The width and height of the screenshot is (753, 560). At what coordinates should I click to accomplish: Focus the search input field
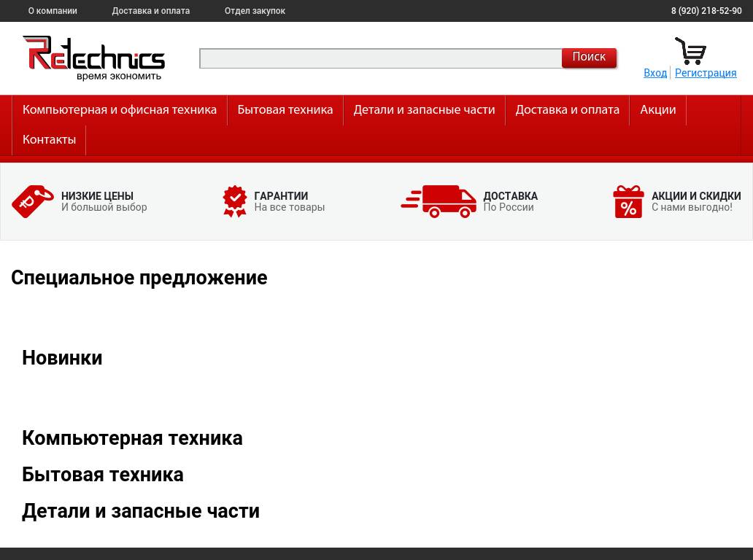pos(380,58)
